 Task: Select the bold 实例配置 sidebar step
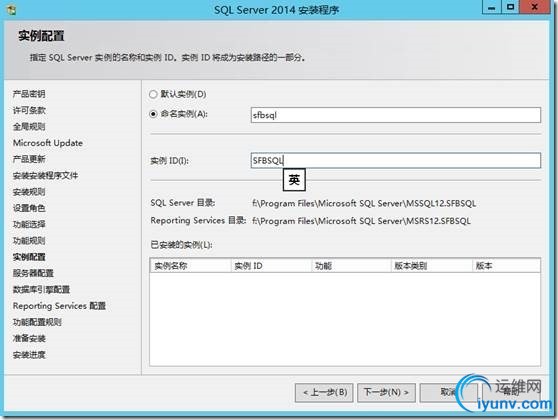29,257
